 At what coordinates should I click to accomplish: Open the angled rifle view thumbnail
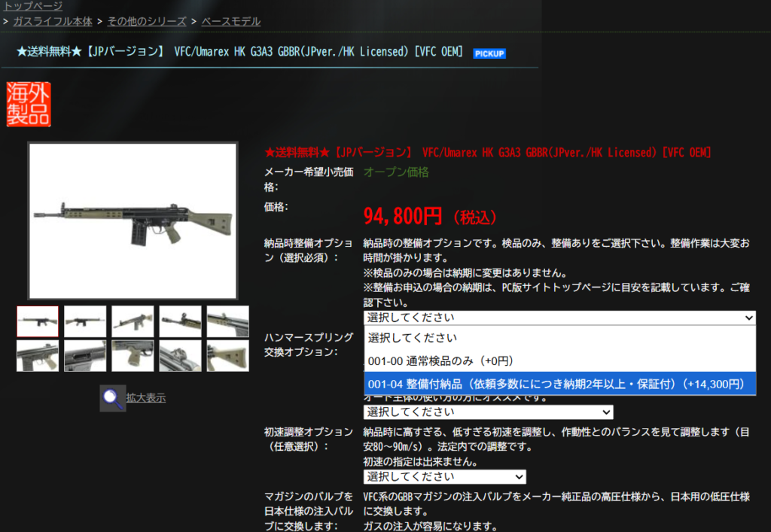pos(133,321)
